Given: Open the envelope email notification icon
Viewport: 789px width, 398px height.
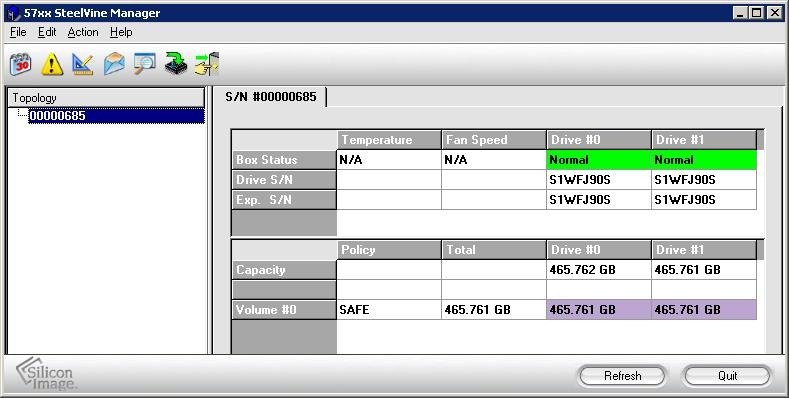Looking at the screenshot, I should pyautogui.click(x=114, y=64).
